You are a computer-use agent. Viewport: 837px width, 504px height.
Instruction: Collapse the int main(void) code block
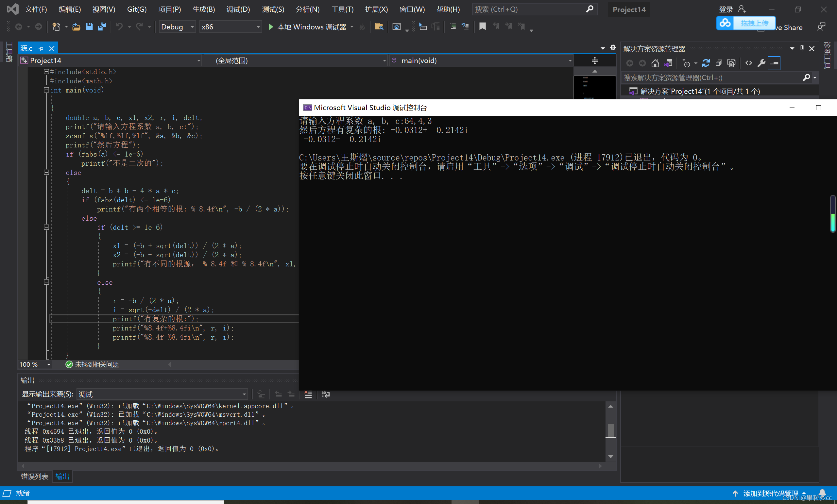[46, 90]
